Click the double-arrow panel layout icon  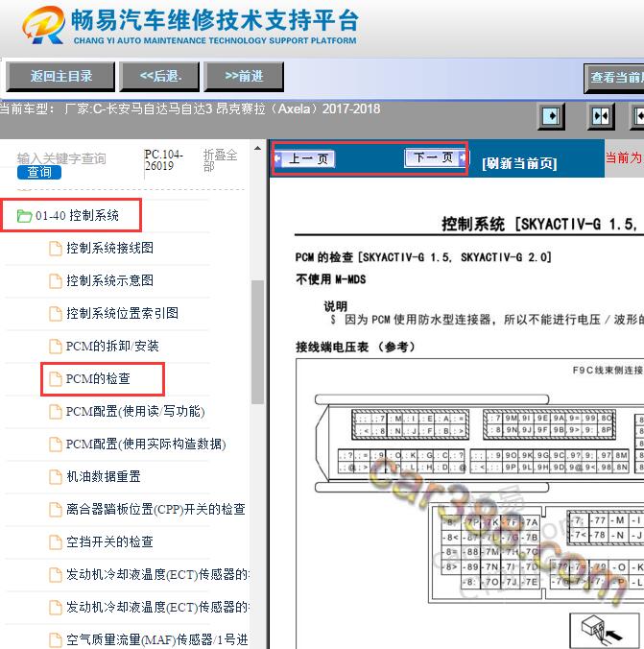click(601, 116)
